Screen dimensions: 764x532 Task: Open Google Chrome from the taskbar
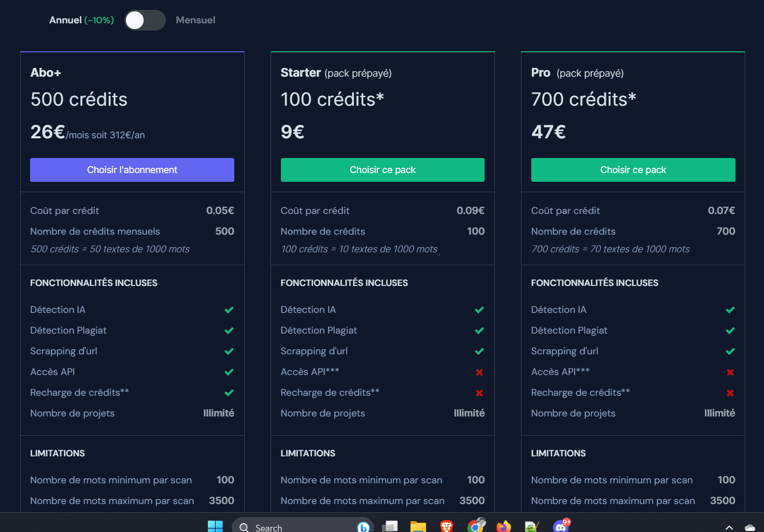tap(476, 526)
